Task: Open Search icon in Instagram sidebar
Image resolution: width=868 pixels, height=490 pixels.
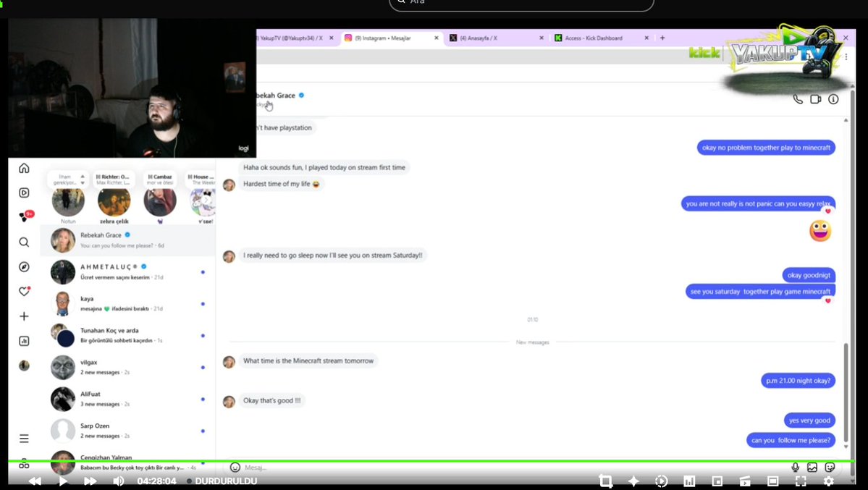Action: click(24, 242)
